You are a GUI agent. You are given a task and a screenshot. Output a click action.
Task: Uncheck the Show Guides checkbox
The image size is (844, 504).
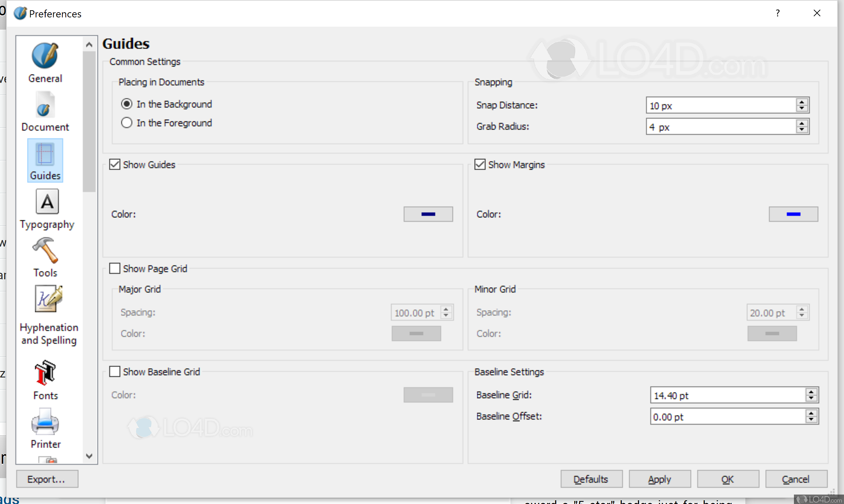coord(115,164)
